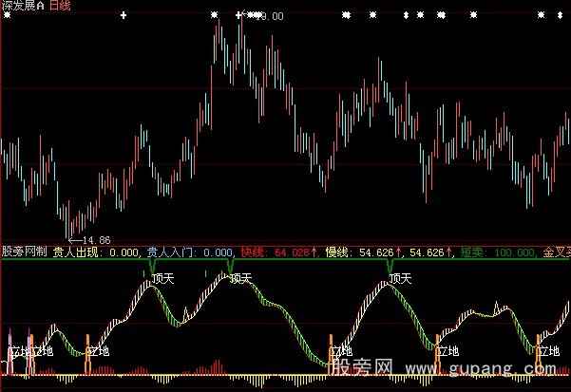Click the green 短卖 100.000 value
The image size is (571, 392).
(x=498, y=252)
